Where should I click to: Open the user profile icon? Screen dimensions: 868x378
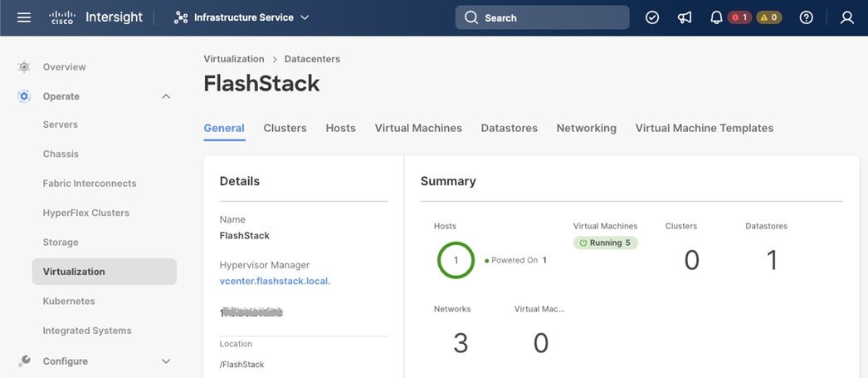[847, 17]
